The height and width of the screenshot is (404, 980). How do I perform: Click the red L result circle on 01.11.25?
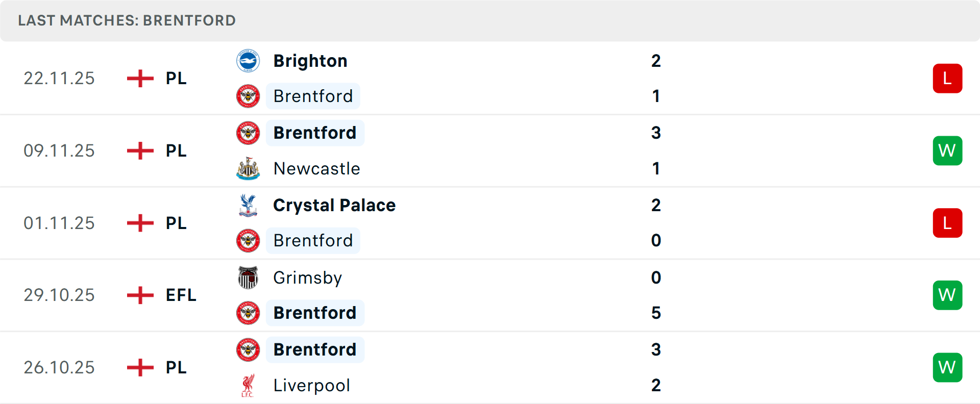(947, 223)
